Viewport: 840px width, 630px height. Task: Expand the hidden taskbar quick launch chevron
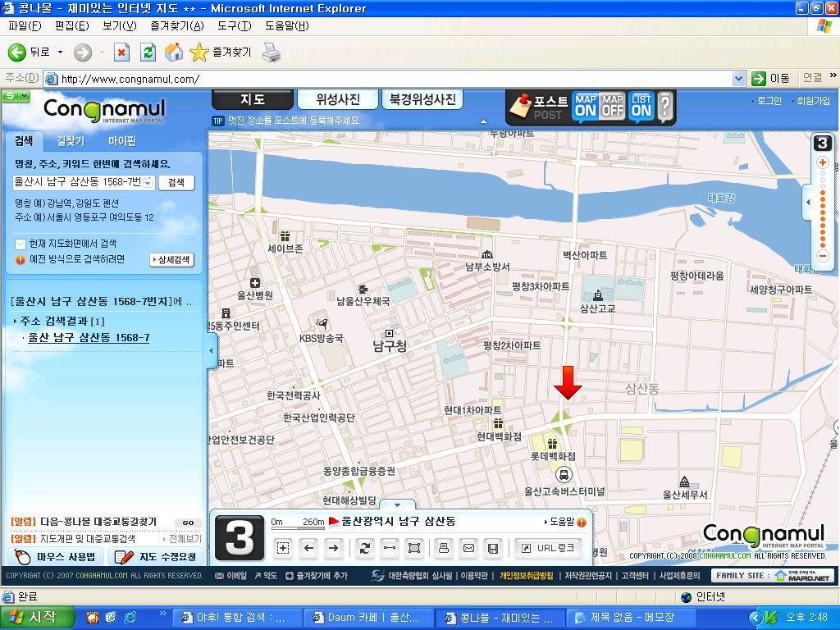[163, 614]
